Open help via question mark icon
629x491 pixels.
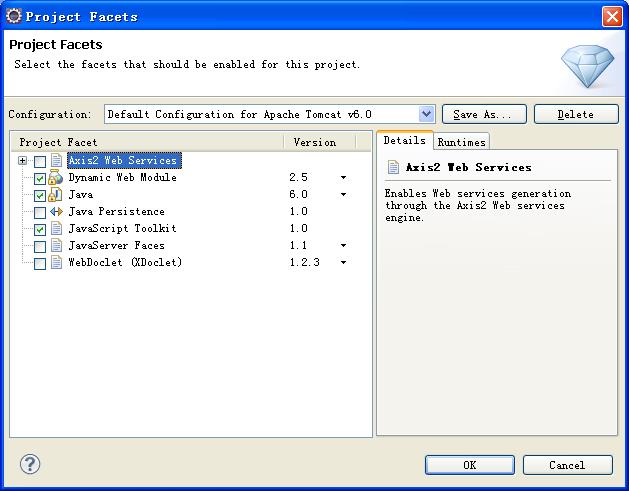pos(30,464)
